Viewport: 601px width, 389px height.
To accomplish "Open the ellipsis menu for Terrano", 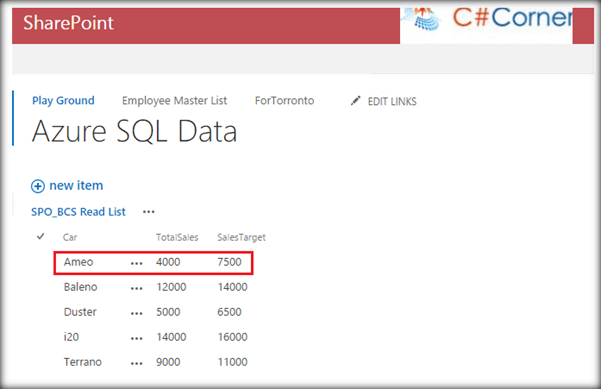I will (x=137, y=363).
